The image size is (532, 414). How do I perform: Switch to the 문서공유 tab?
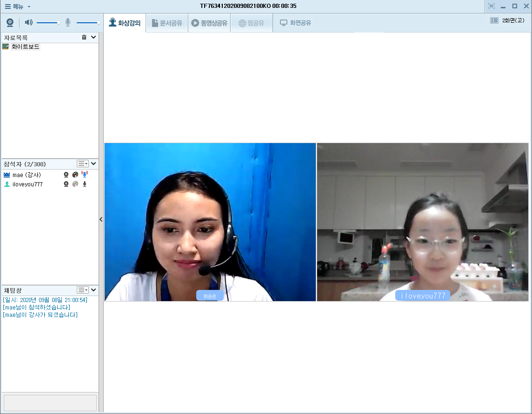point(167,23)
